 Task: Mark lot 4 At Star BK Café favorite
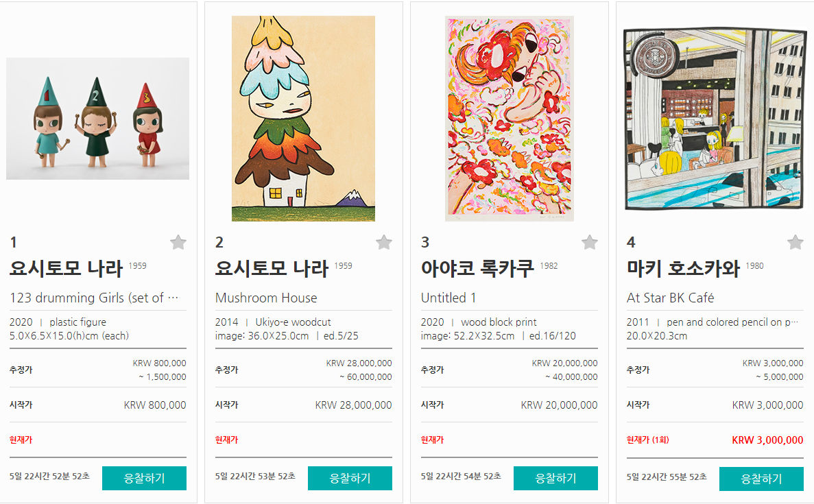(795, 242)
